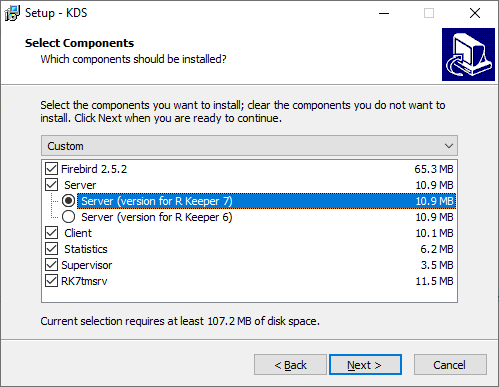499x387 pixels.
Task: Open the Custom installation type dropdown
Action: click(x=249, y=146)
